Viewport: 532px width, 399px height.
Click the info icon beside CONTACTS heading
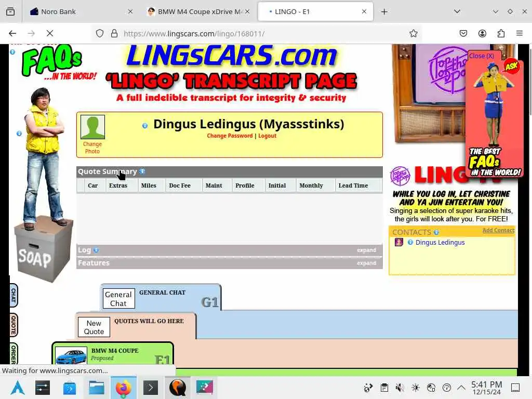point(436,232)
